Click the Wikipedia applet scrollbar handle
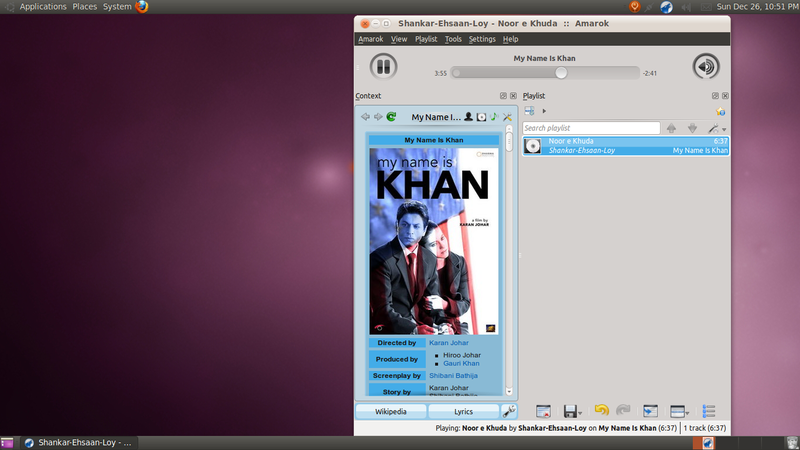 point(509,141)
